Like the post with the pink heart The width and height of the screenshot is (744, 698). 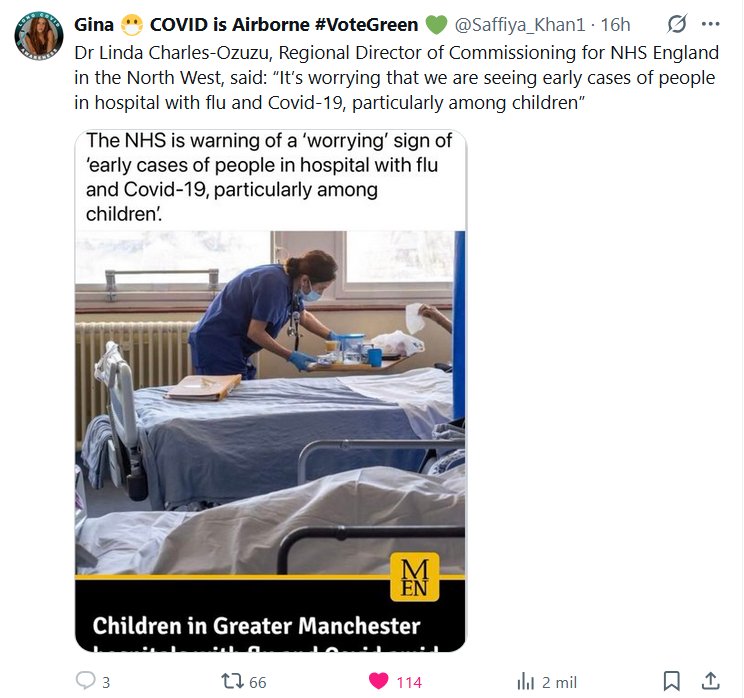pos(378,681)
